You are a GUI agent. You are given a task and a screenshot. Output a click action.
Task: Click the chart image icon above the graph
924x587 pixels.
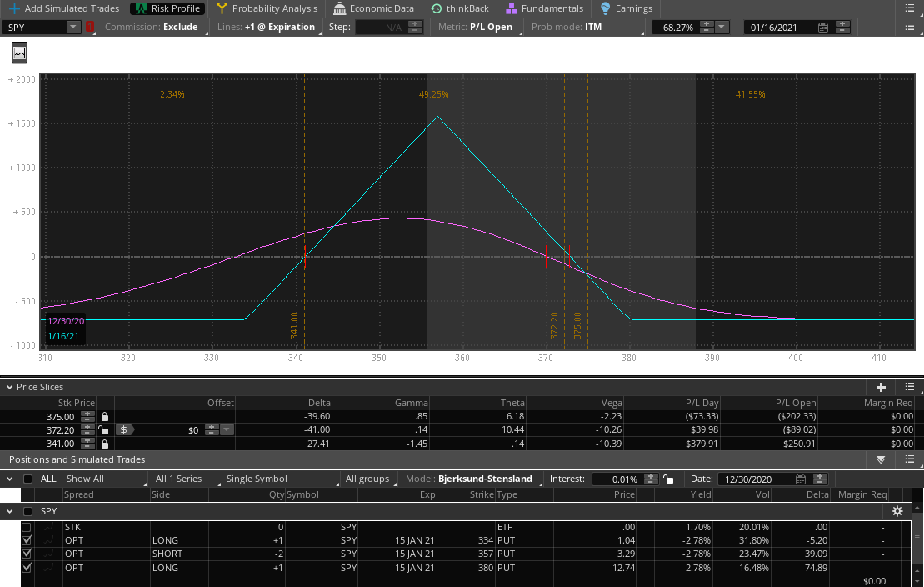pos(18,53)
